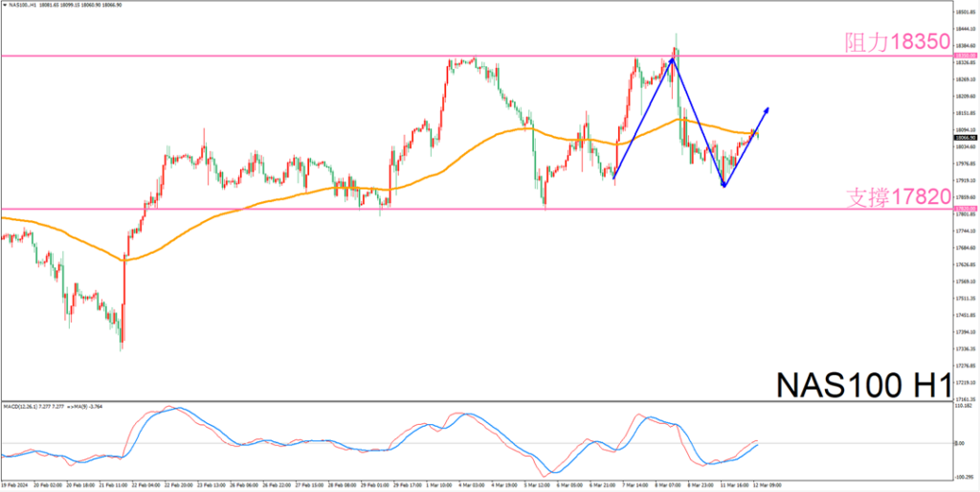Click the blue zigzag peak near resistance

(x=673, y=59)
